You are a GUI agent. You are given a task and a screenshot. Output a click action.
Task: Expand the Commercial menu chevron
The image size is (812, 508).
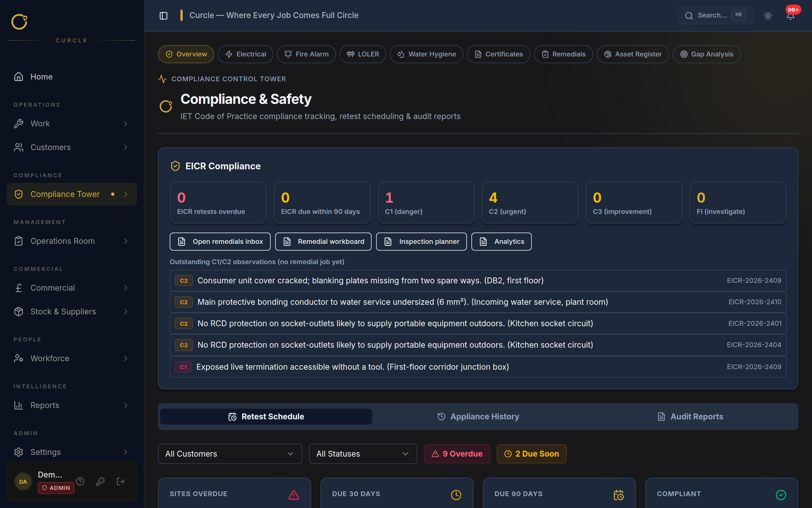click(126, 288)
